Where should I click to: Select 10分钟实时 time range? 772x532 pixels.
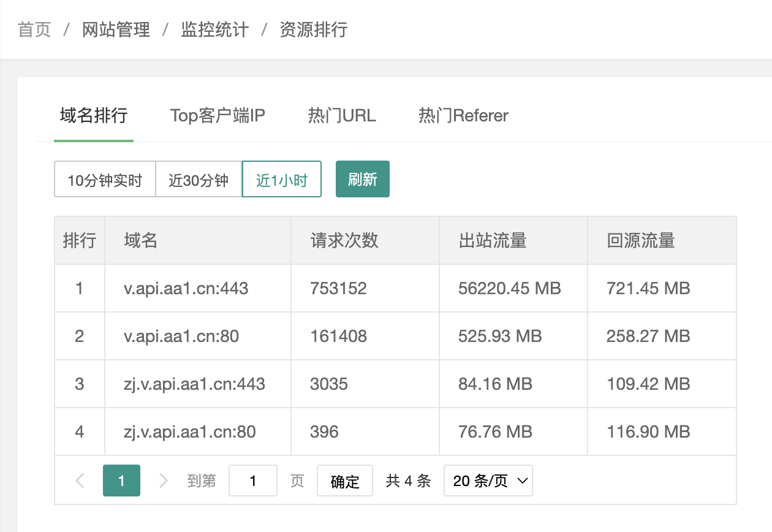pyautogui.click(x=105, y=180)
